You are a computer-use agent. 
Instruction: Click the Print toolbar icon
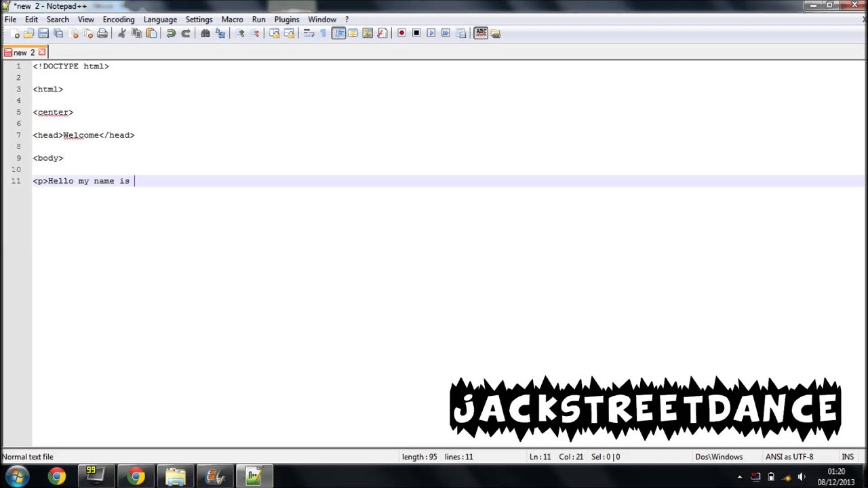point(102,33)
